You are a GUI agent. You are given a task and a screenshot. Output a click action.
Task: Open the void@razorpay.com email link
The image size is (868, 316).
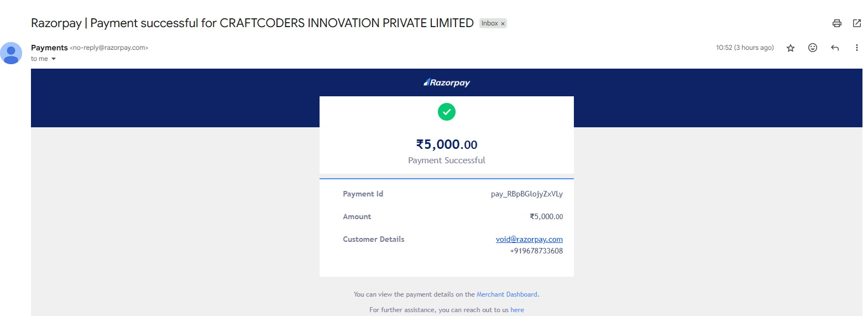click(x=529, y=239)
